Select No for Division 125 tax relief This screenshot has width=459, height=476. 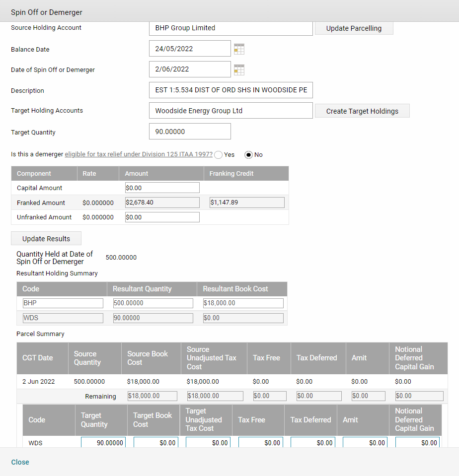click(x=248, y=155)
